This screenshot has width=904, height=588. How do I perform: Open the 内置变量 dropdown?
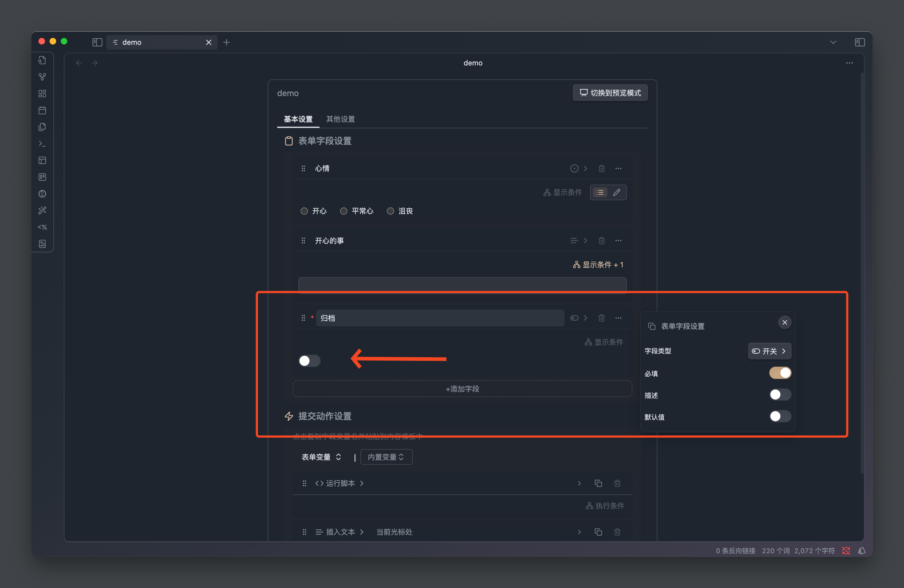click(386, 457)
